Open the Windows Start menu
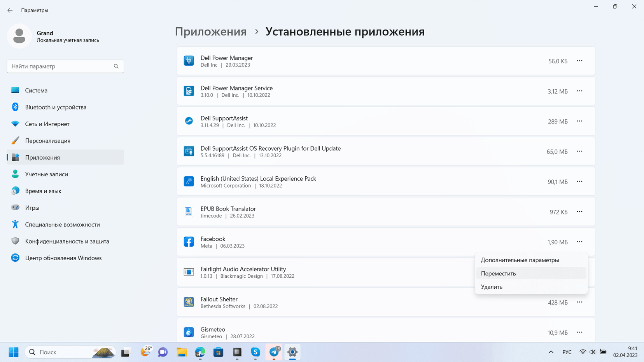644x362 pixels. point(14,352)
